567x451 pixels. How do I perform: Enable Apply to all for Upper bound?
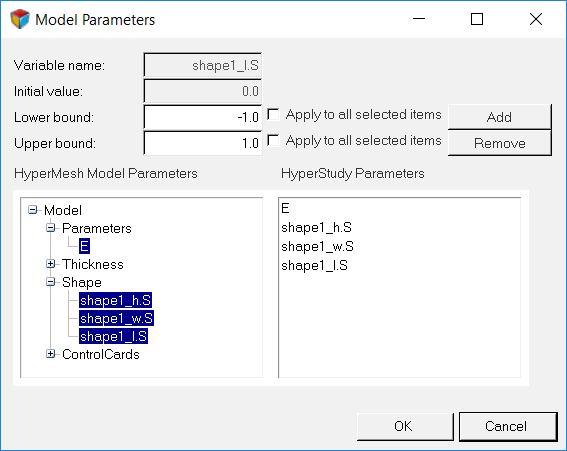(273, 140)
